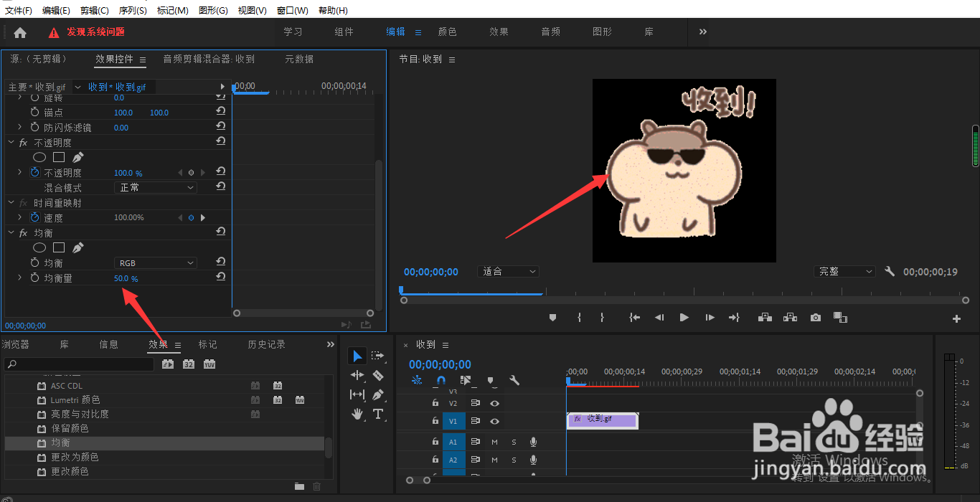Export frame with camera icon

[816, 318]
